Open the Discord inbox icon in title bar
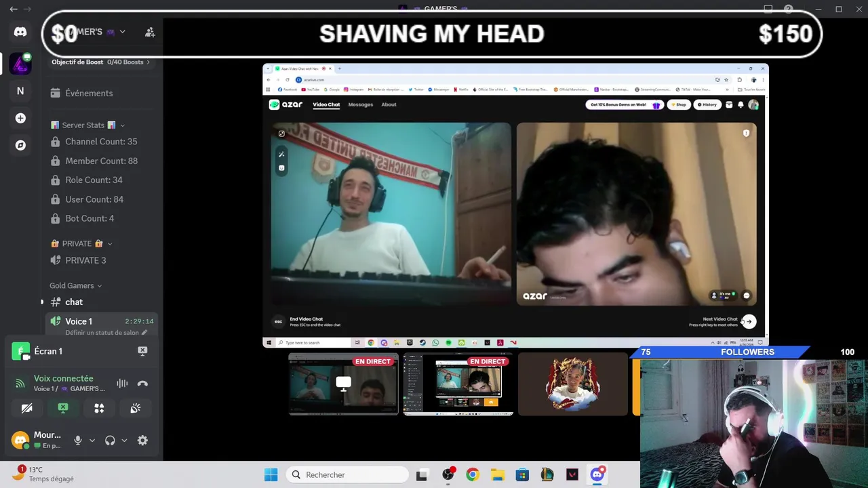Image resolution: width=868 pixels, height=488 pixels. 768,9
